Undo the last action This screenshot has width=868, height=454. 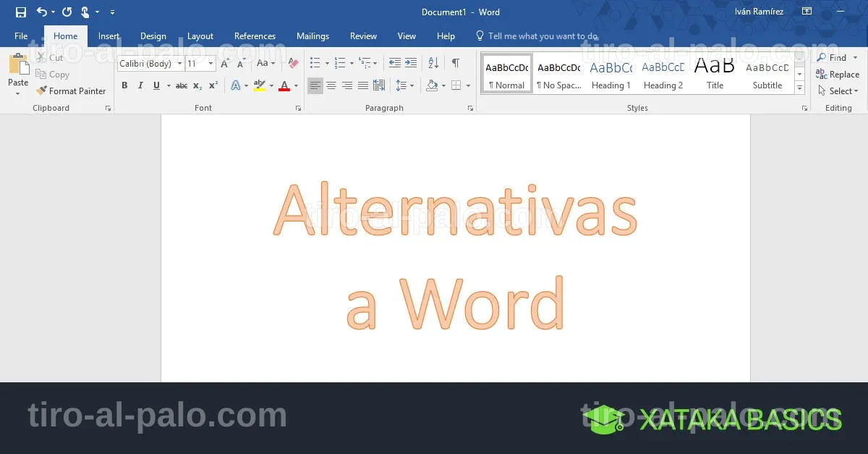41,12
